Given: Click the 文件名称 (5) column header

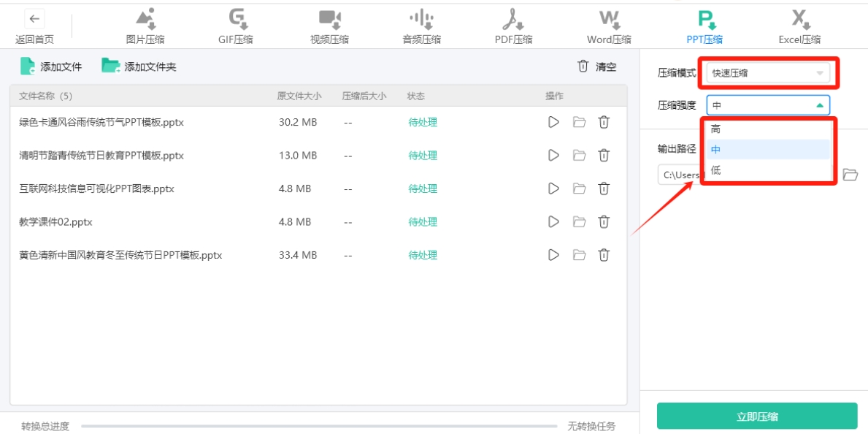Looking at the screenshot, I should [45, 96].
